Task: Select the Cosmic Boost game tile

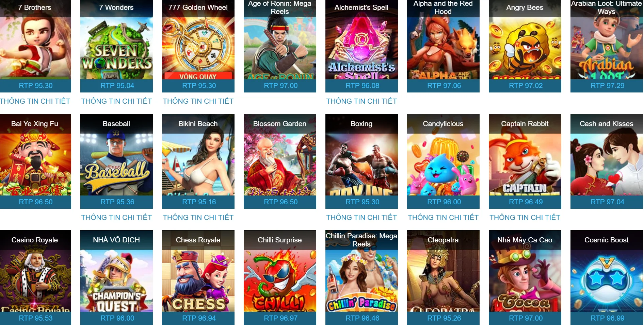Action: point(607,277)
